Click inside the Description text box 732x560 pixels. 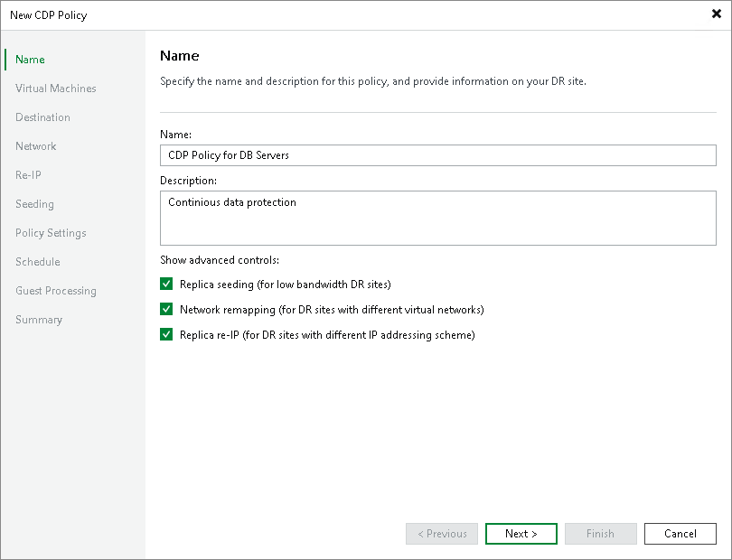click(x=438, y=218)
